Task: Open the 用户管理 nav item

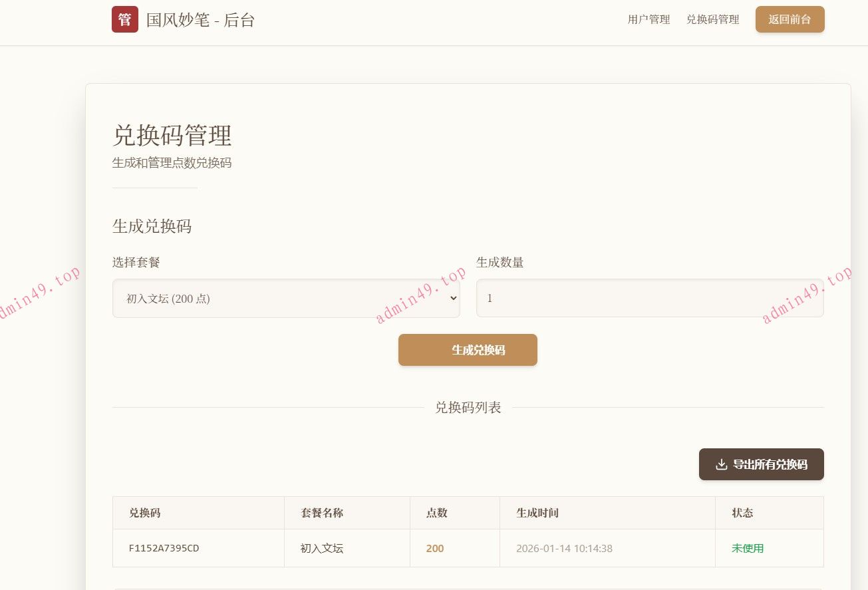Action: pyautogui.click(x=649, y=19)
